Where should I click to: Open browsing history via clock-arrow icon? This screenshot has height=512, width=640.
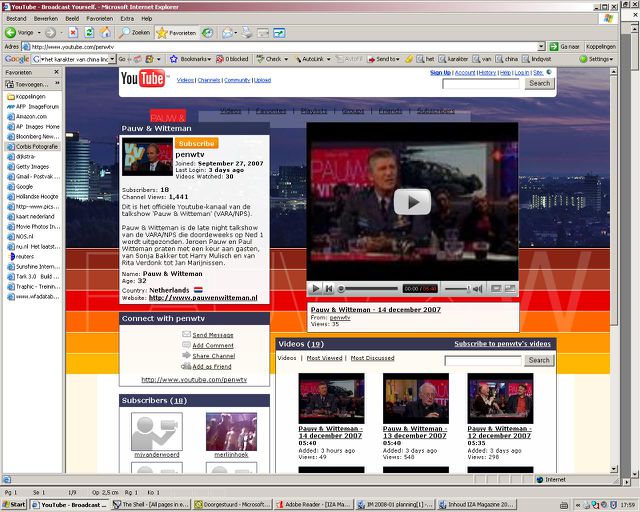[208, 33]
